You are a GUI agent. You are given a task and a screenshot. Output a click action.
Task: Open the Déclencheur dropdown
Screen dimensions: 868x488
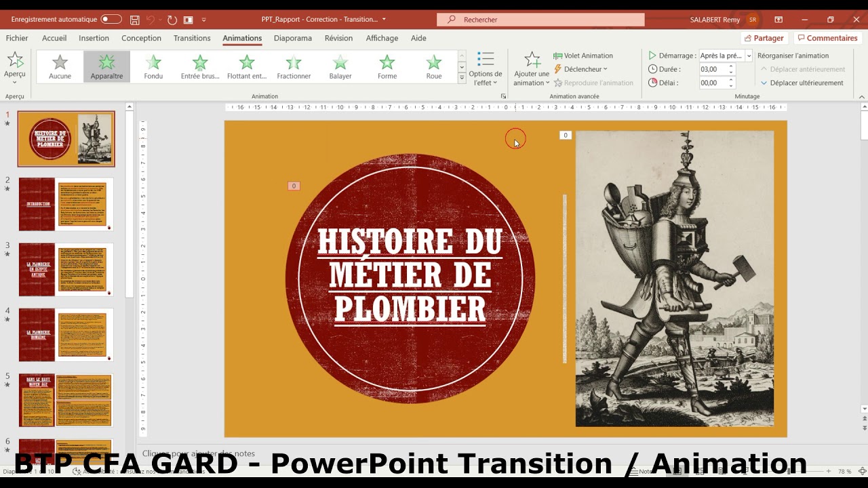coord(581,69)
